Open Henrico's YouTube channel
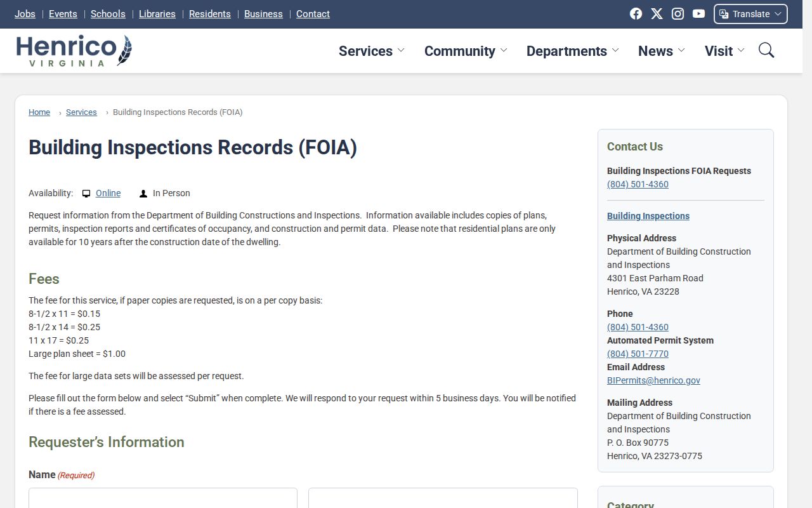812x508 pixels. [698, 14]
